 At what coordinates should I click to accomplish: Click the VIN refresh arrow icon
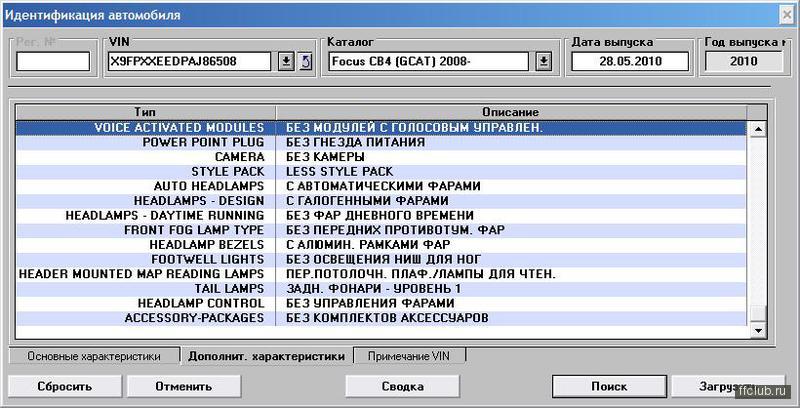tap(306, 62)
